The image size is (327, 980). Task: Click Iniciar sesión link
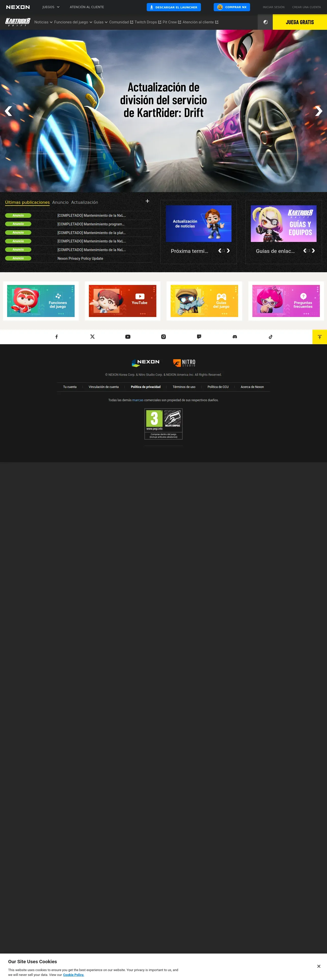click(x=273, y=7)
